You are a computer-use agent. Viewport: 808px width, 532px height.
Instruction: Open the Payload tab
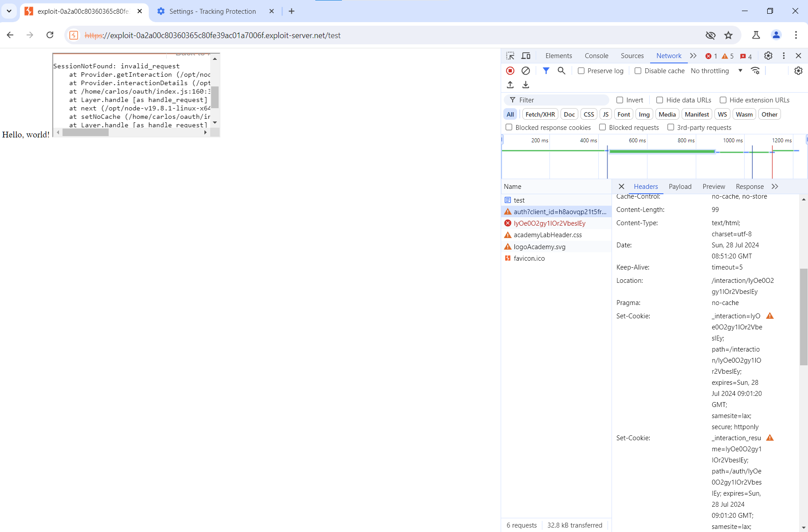tap(680, 187)
